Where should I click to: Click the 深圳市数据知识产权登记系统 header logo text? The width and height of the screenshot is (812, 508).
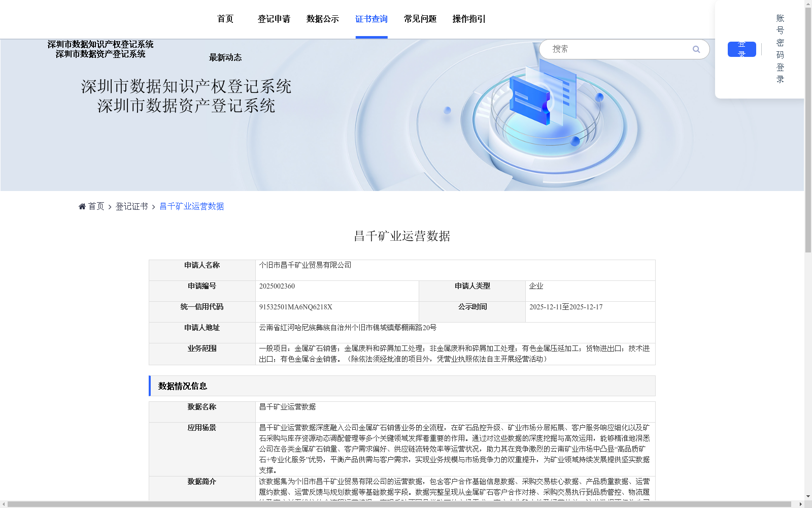(x=100, y=45)
